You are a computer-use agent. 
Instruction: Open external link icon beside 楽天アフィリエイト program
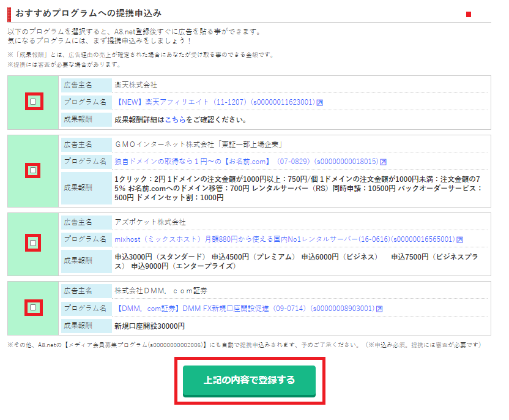320,103
